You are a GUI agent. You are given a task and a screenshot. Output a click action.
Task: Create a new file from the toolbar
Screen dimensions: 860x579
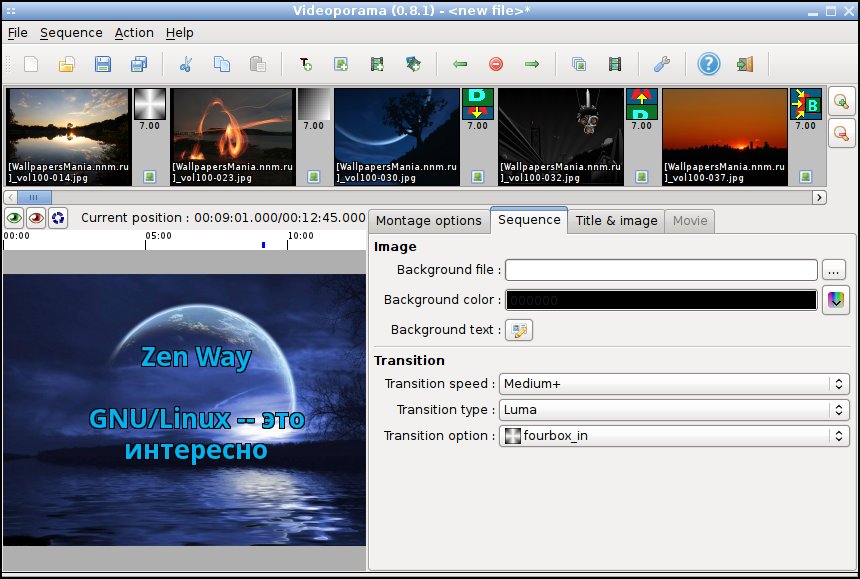coord(31,64)
